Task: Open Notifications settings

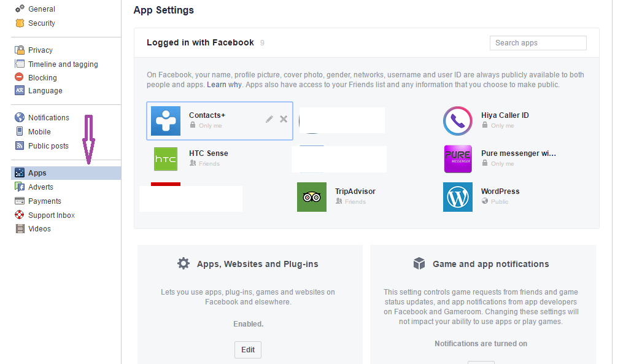Action: [48, 118]
